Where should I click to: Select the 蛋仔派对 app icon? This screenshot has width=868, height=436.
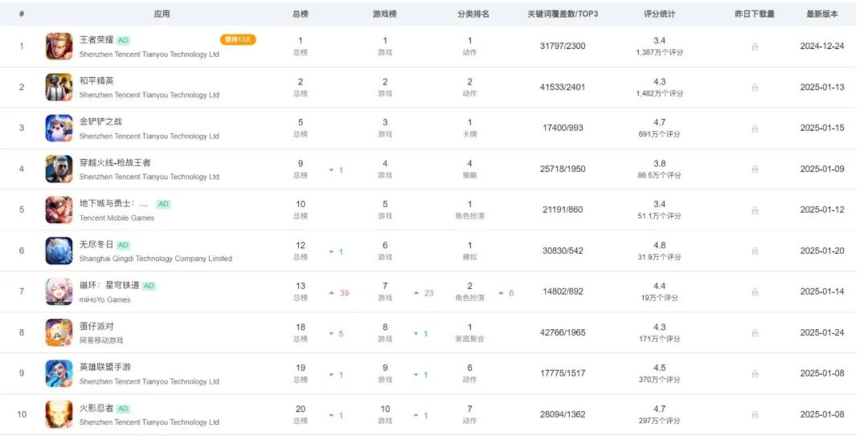click(x=59, y=332)
